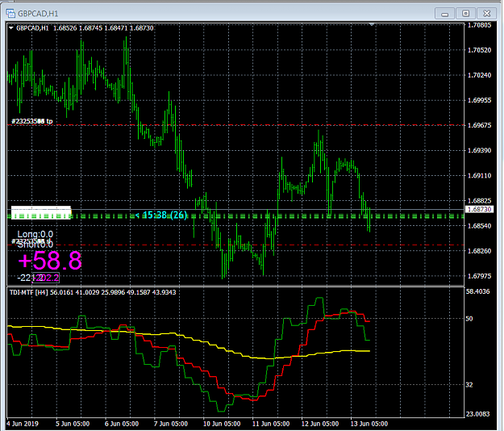Click the 1.68260 price scale value
Screen dimensions: 504x431
click(x=479, y=251)
